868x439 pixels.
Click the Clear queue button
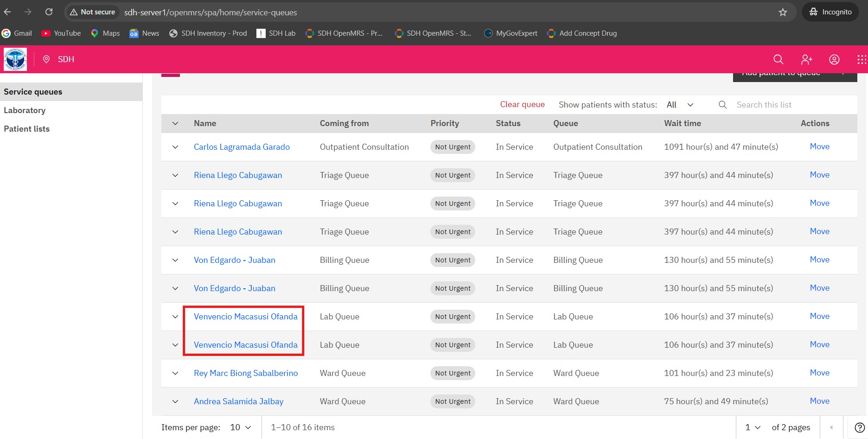click(522, 105)
